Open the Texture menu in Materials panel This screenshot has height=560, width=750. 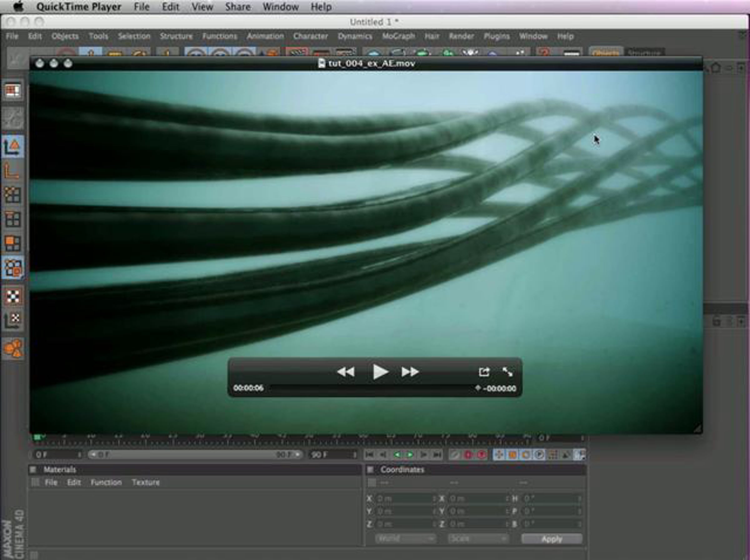point(145,482)
